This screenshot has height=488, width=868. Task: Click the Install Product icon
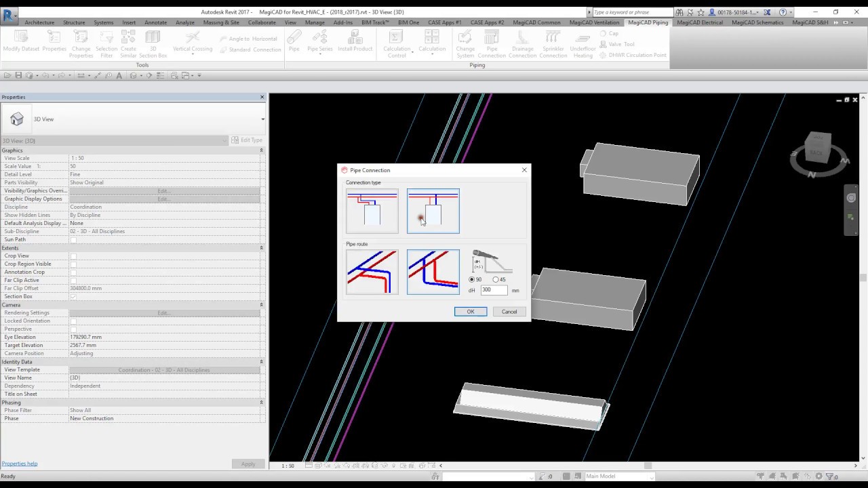click(x=355, y=42)
